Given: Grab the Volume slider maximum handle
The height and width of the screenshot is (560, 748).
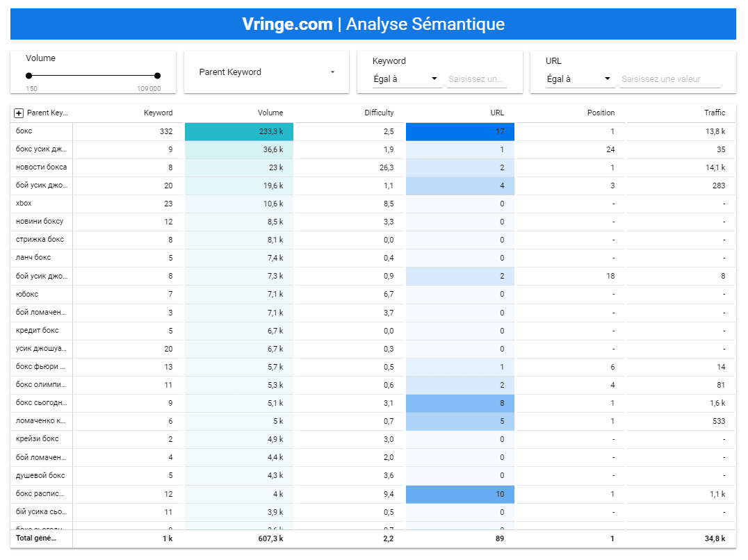Looking at the screenshot, I should (x=157, y=75).
